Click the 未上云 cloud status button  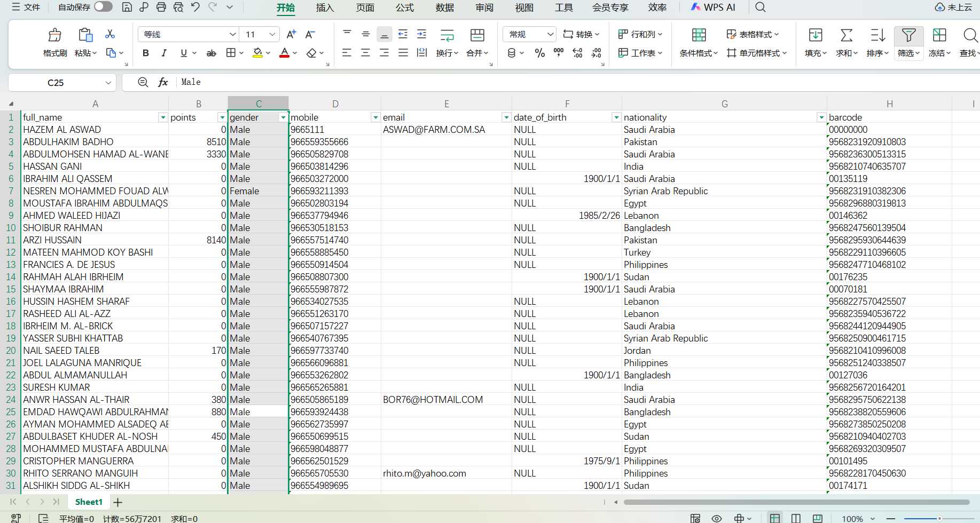click(953, 7)
